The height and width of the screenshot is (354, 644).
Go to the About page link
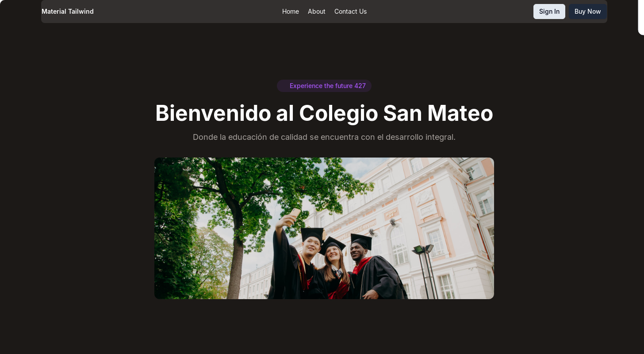(x=317, y=12)
